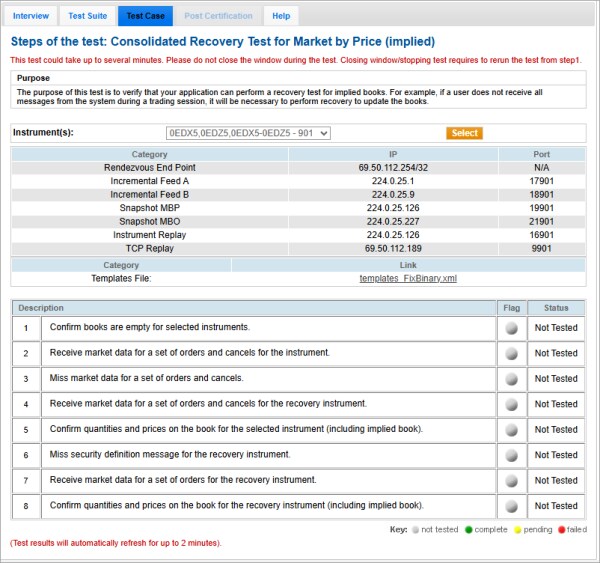Click the step 5 description text
The width and height of the screenshot is (600, 563).
236,430
